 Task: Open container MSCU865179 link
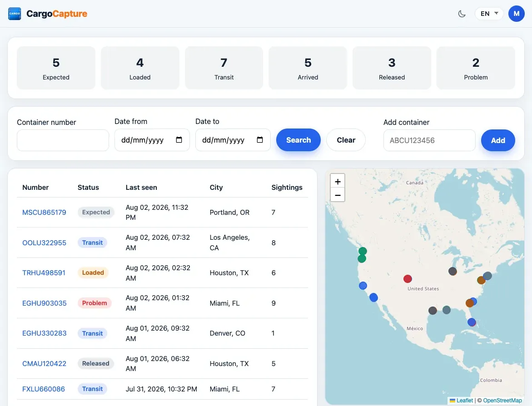[44, 213]
